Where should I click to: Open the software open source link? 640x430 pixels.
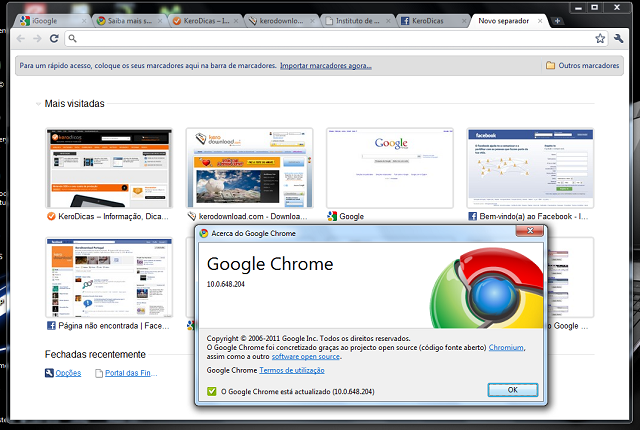[x=306, y=357]
